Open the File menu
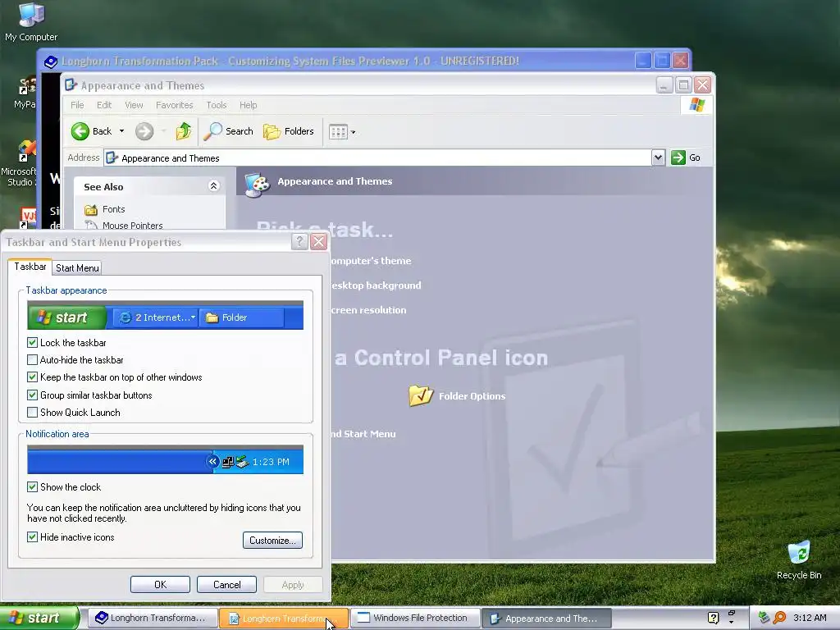 pos(77,105)
